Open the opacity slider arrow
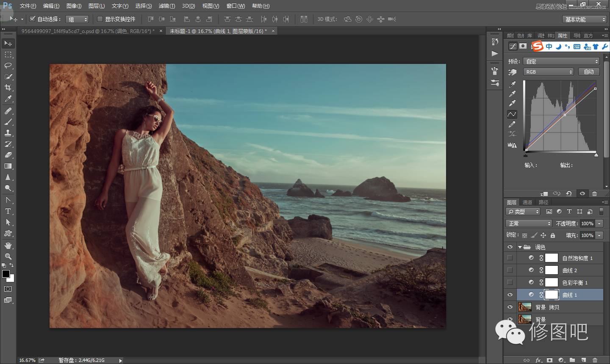Viewport: 610px width, 364px height. [599, 223]
